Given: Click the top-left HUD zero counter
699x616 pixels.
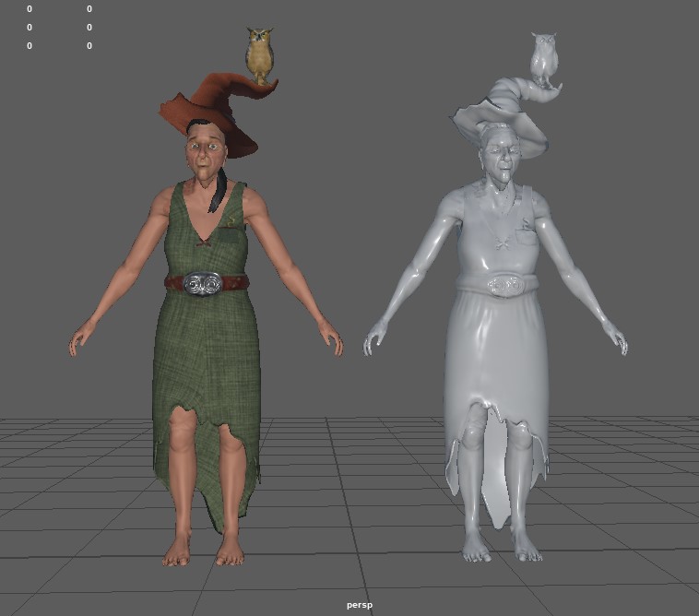Looking at the screenshot, I should click(30, 9).
